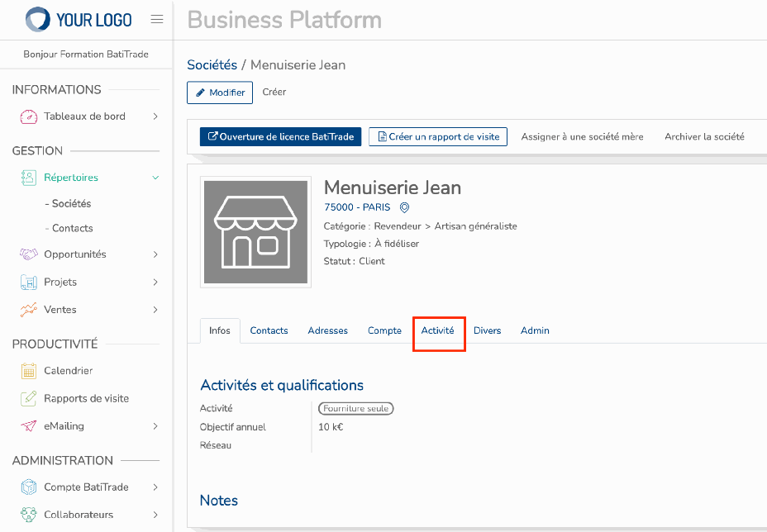Open the Admin tab
The image size is (767, 532).
[x=535, y=330]
